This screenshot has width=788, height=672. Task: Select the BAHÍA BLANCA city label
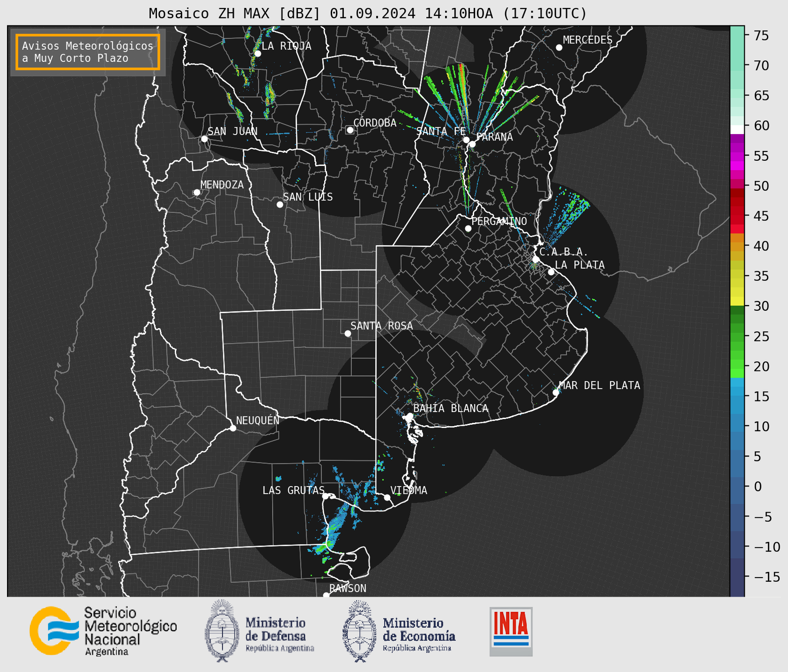451,408
